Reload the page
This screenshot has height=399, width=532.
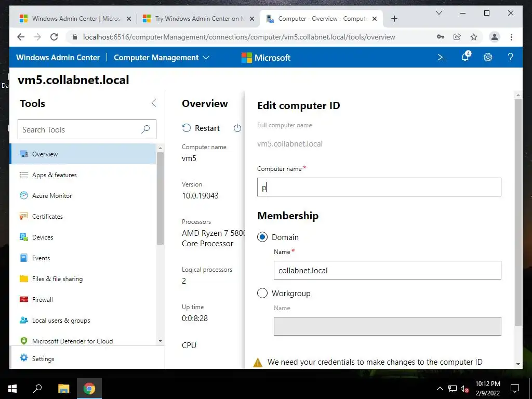[54, 37]
